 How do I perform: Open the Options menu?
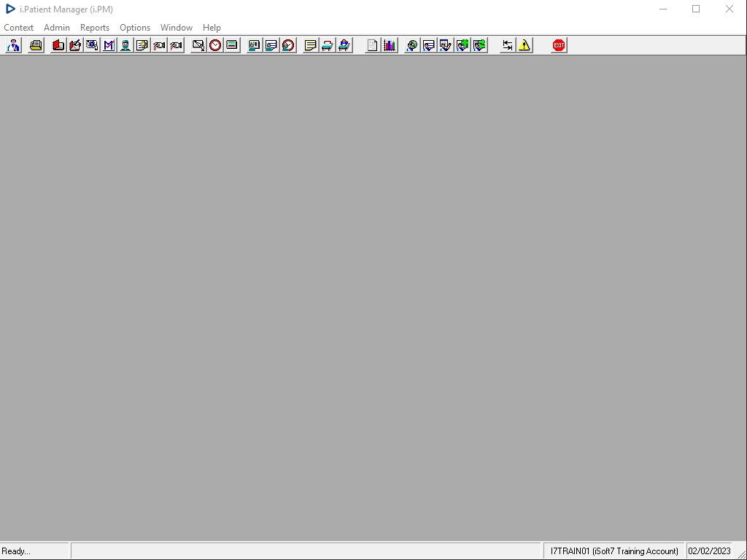click(135, 28)
